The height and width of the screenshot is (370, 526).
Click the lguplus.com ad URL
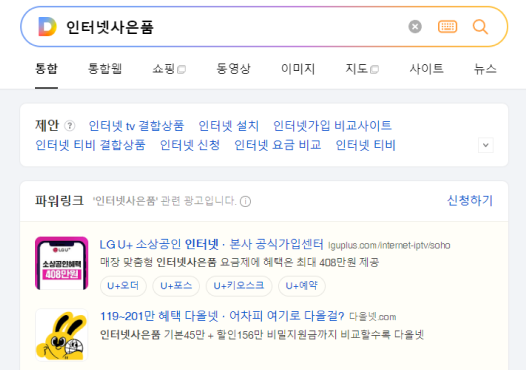click(389, 246)
